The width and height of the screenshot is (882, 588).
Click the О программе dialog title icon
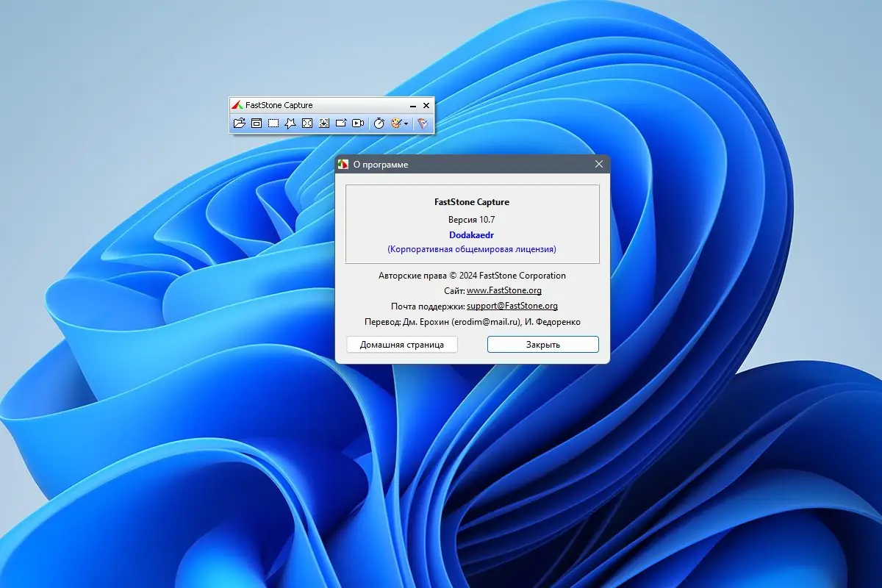[343, 165]
